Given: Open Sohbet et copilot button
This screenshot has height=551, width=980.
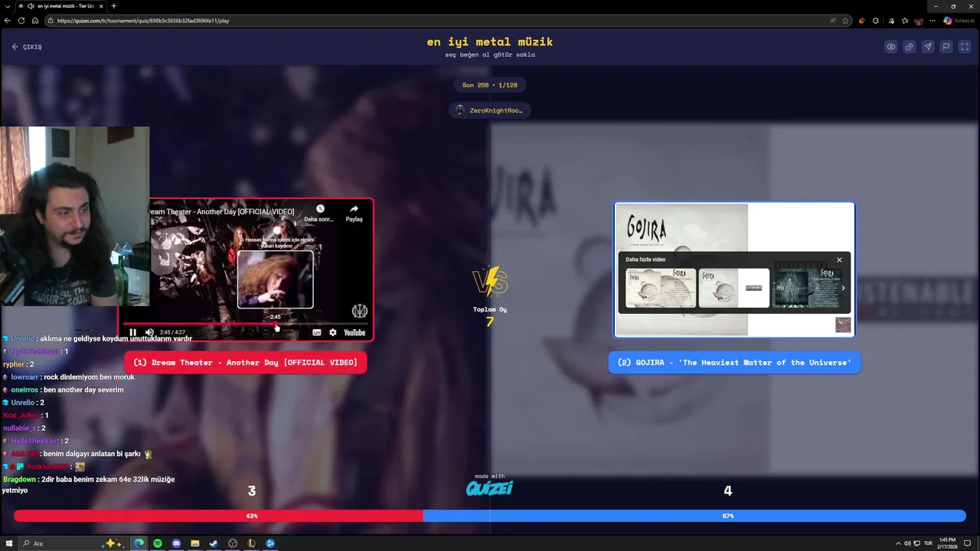Looking at the screenshot, I should pos(959,21).
